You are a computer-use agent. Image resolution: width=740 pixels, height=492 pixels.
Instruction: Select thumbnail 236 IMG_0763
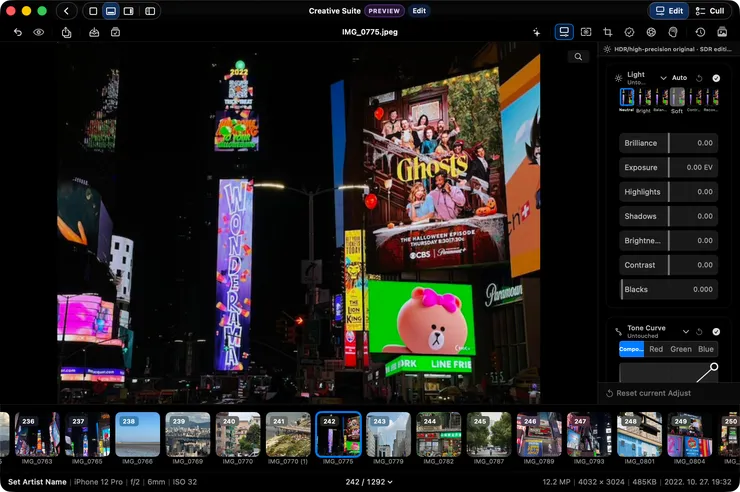37,434
